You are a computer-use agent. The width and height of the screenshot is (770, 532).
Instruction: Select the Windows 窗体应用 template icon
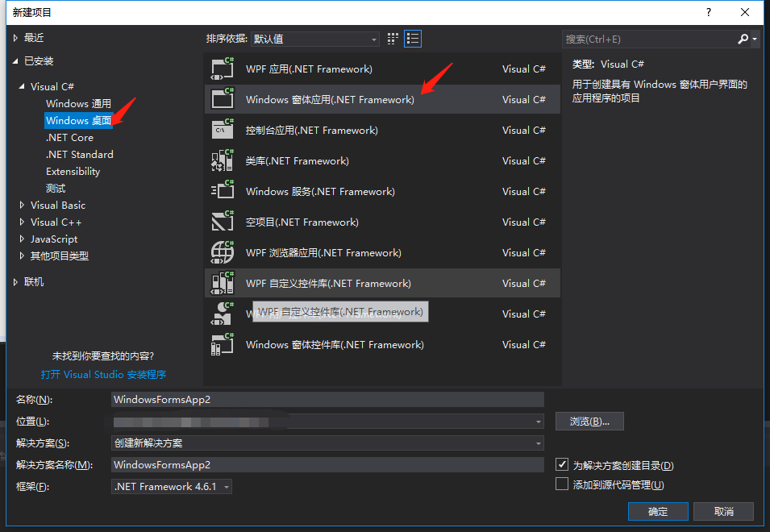tap(223, 99)
